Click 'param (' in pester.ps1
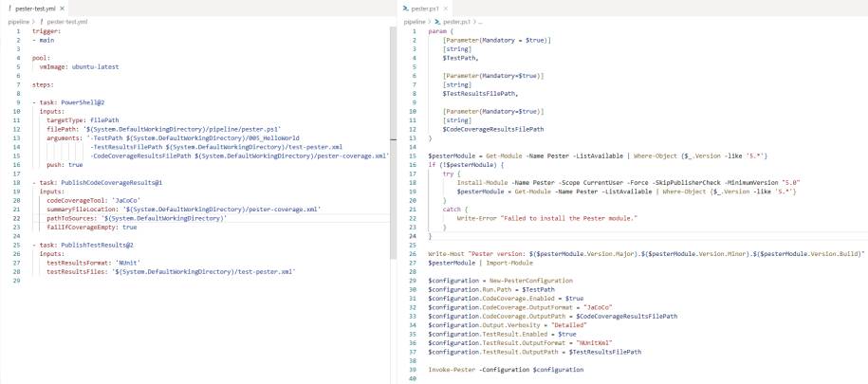 441,31
